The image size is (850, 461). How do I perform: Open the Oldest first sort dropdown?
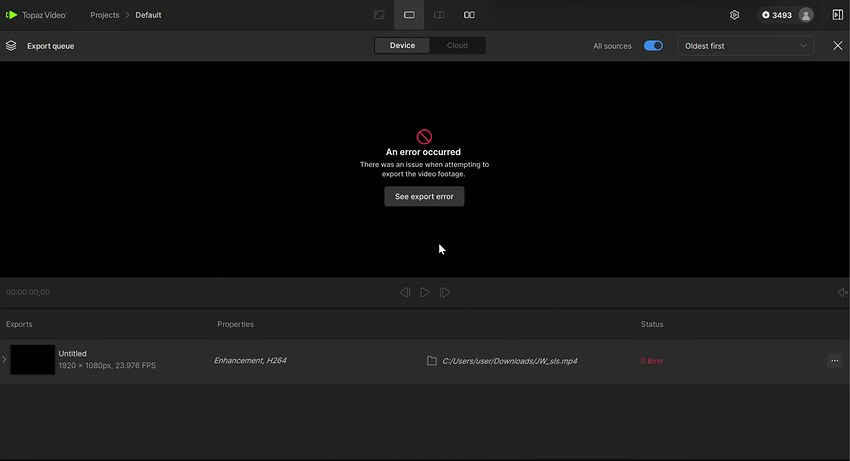(x=746, y=46)
